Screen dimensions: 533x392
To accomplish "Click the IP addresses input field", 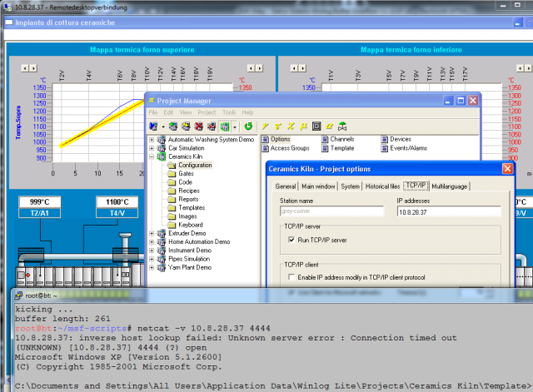I will [x=449, y=212].
